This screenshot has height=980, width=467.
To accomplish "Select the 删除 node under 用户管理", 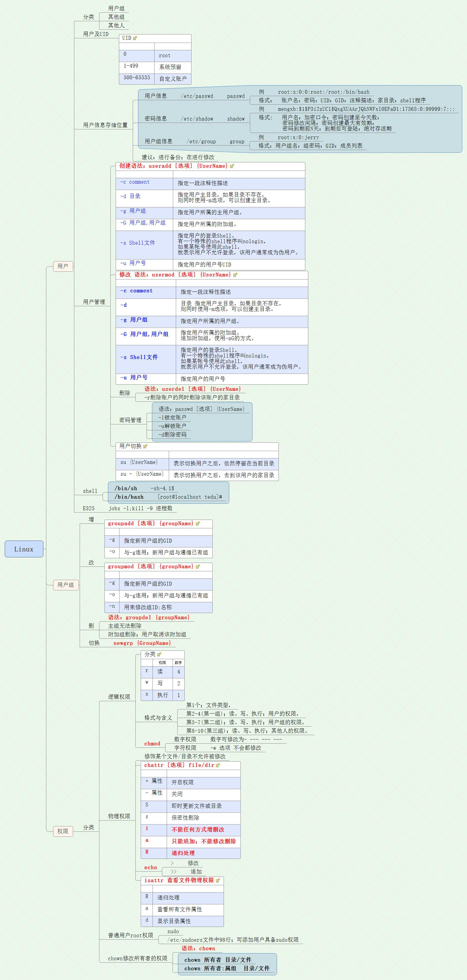I will tap(124, 393).
